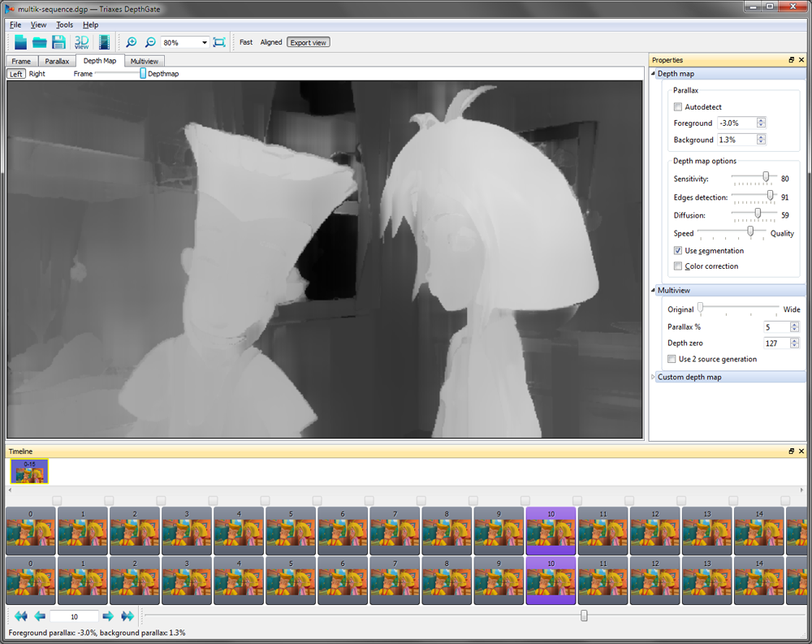
Task: Select frame 7 in the top timeline row
Action: click(395, 530)
